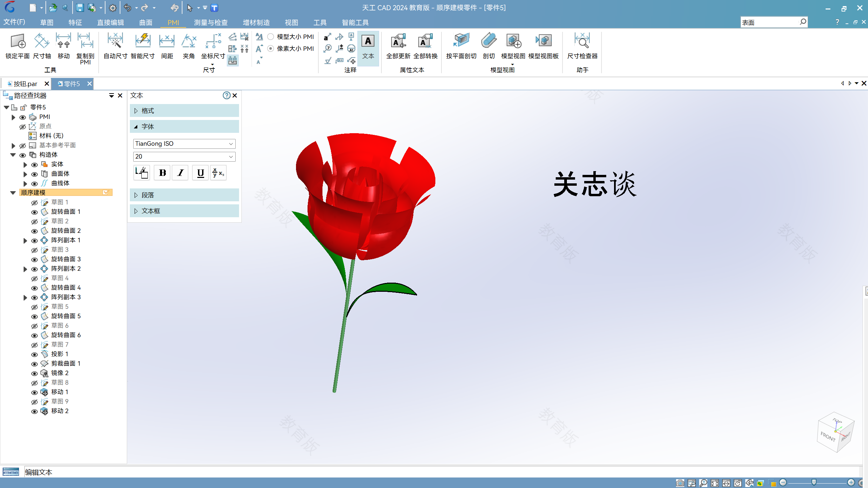Hide the 实体 solid body
Image resolution: width=868 pixels, height=488 pixels.
(35, 165)
